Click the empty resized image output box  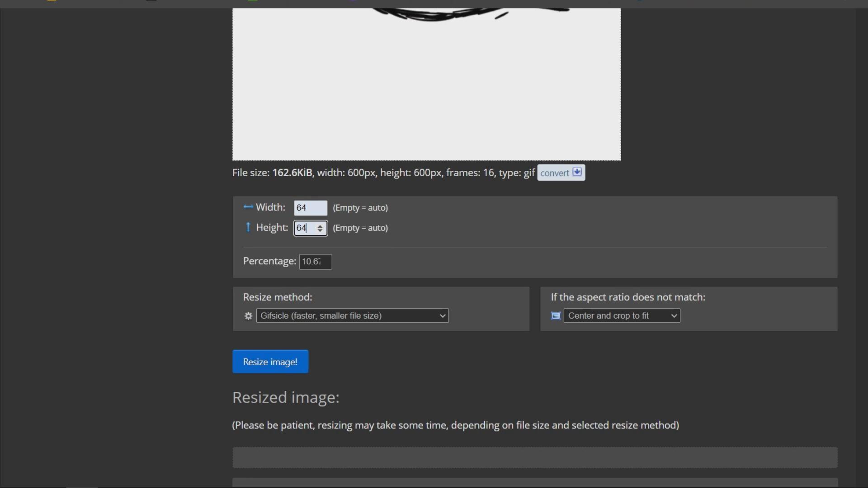point(535,458)
